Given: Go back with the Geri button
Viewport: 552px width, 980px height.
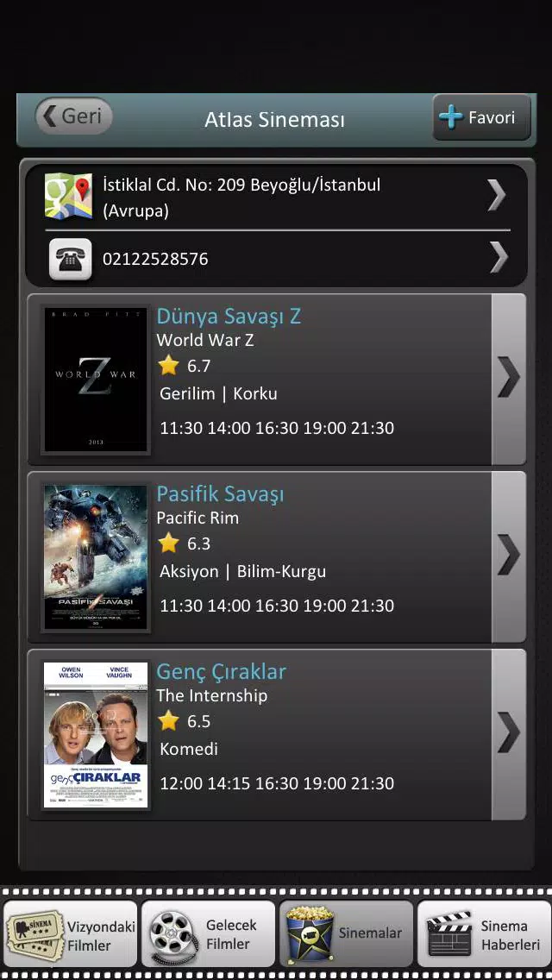Looking at the screenshot, I should tap(74, 116).
